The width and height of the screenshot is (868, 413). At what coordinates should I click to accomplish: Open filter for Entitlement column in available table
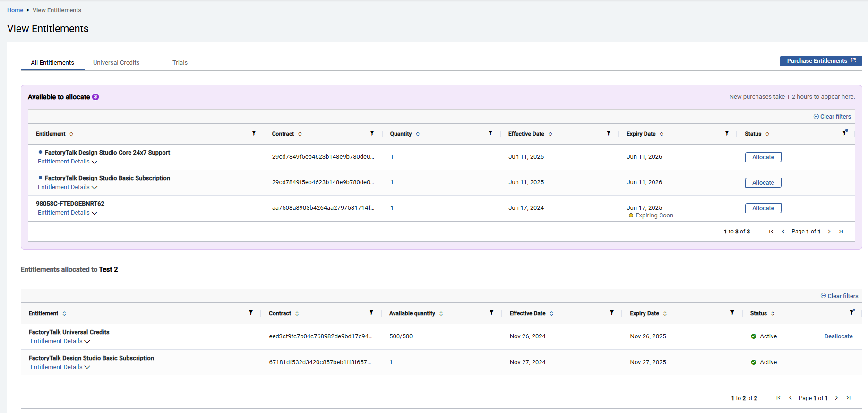tap(254, 134)
